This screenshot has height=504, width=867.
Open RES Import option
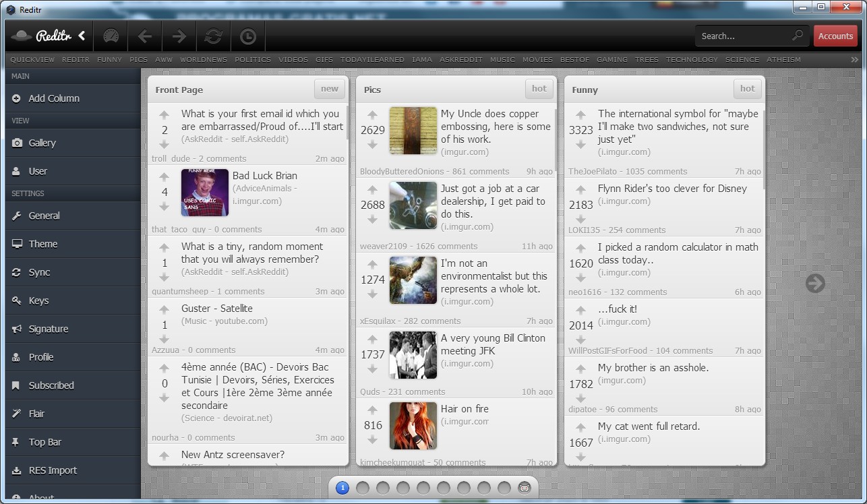73,470
